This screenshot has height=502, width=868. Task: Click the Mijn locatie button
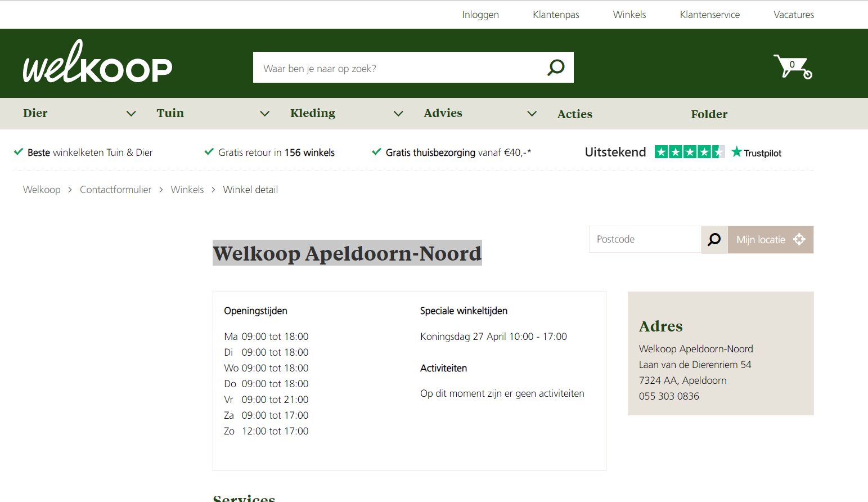coord(771,240)
